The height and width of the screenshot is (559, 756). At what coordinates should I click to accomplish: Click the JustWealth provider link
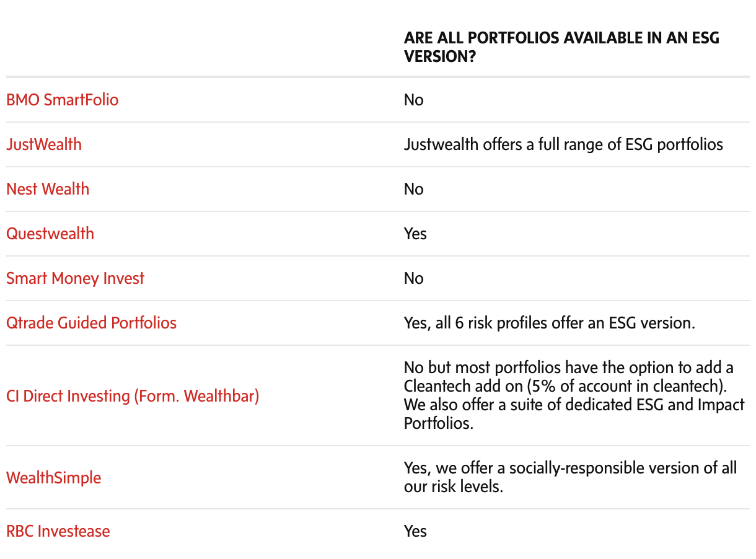tap(44, 144)
